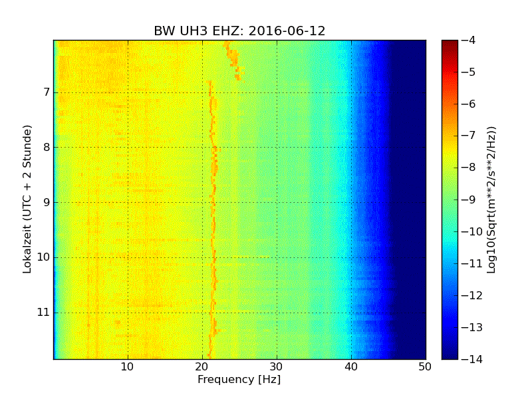Image resolution: width=532 pixels, height=399 pixels.
Task: Click the y-axis hour tick label '10'
Action: (43, 257)
